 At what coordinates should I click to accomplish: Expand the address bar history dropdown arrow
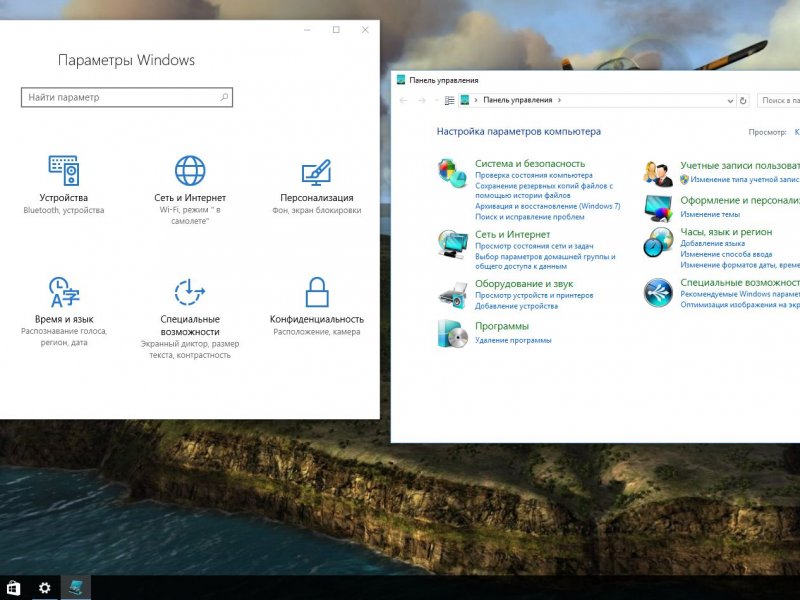tap(730, 101)
